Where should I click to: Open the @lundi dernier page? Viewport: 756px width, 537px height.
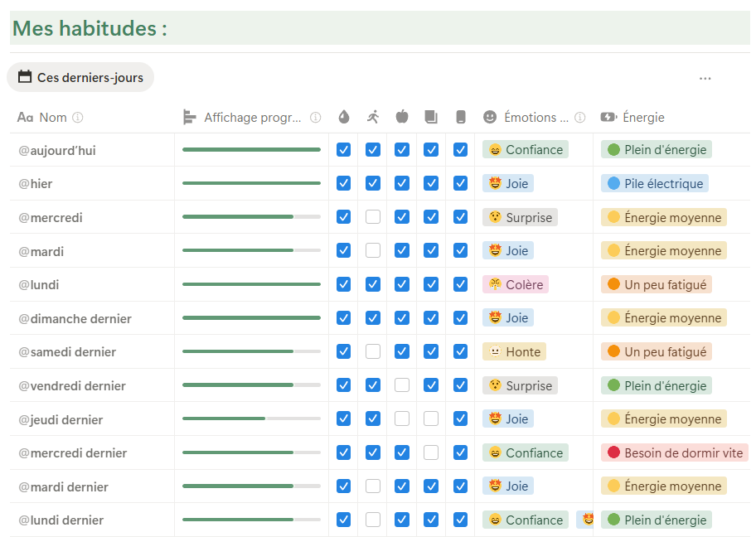pos(61,520)
